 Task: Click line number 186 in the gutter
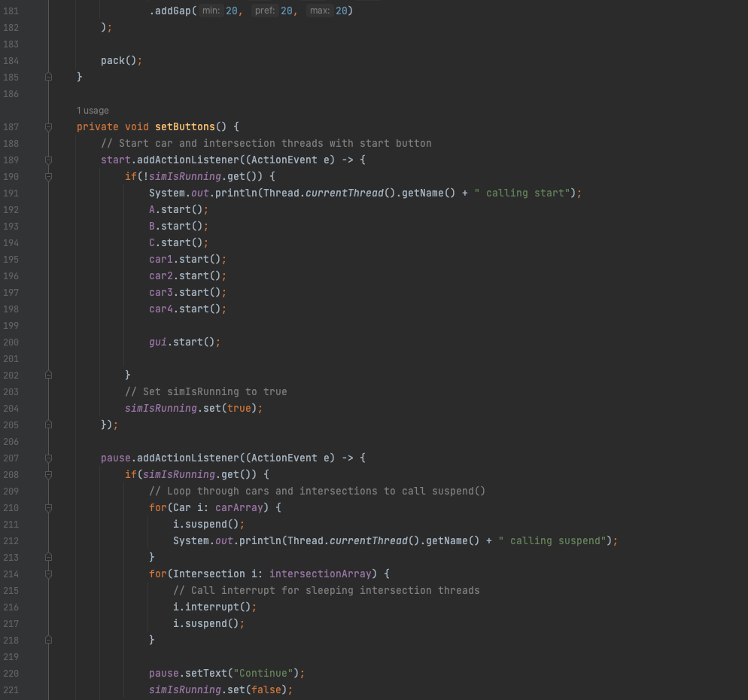11,94
